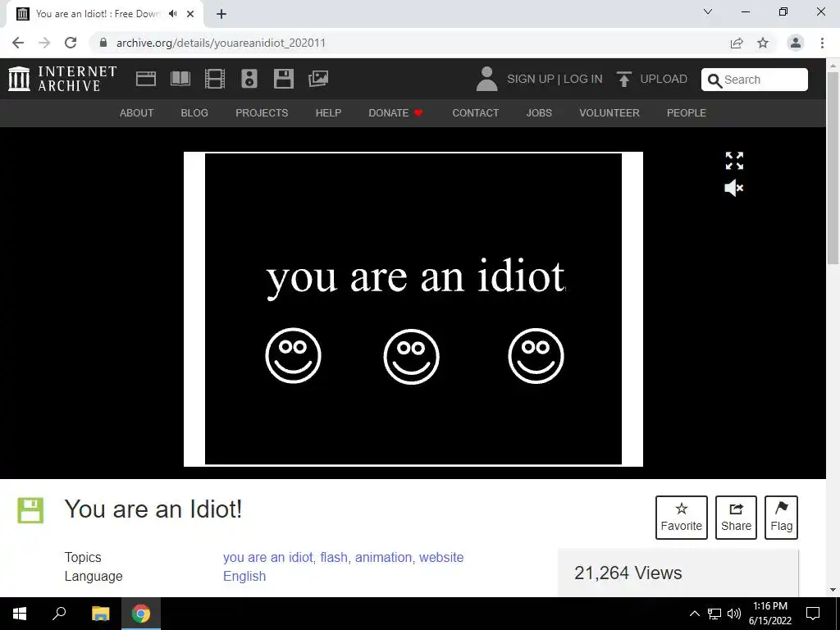Screen dimensions: 840x630
Task: Click the Chrome taskbar icon
Action: [141, 614]
